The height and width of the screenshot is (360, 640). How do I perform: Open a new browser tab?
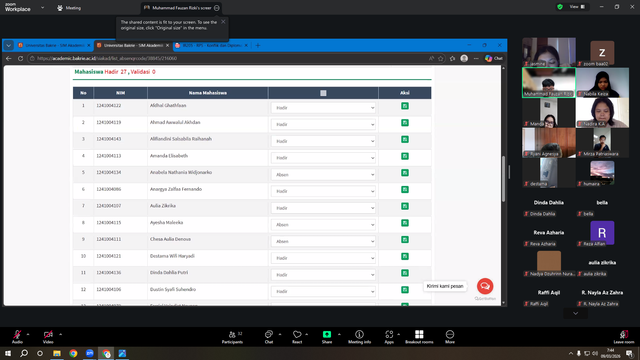[x=258, y=45]
